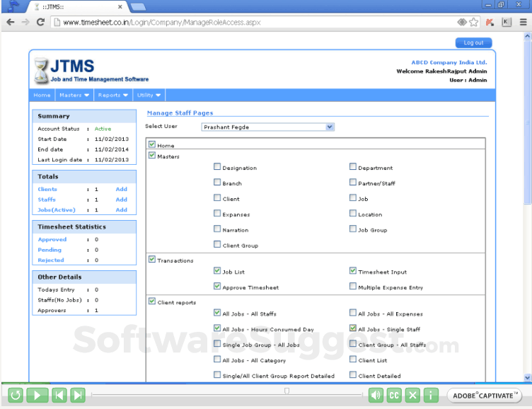Uncheck the Timesheet Input checkbox
Viewport: 532px width, 409px height.
(x=352, y=271)
